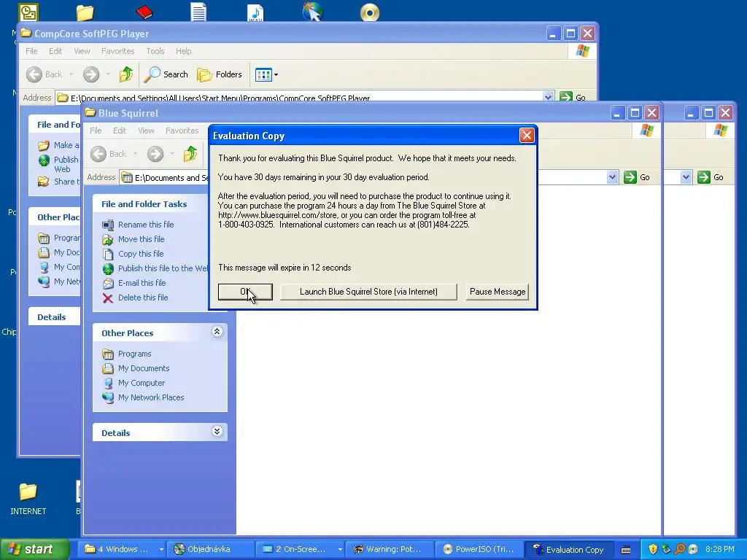This screenshot has width=747, height=560.
Task: Open the 2 On-Screen Keyboard taskbar group
Action: [x=301, y=549]
